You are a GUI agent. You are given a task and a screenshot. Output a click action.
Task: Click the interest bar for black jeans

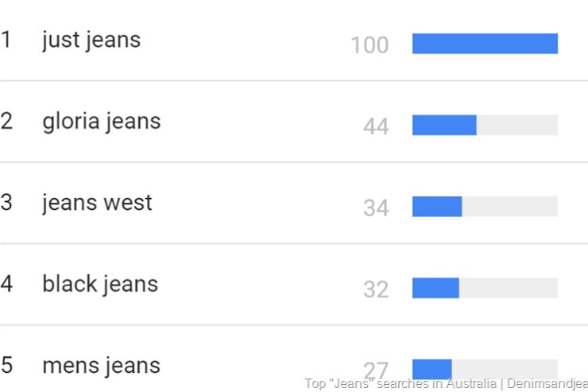[x=485, y=288]
